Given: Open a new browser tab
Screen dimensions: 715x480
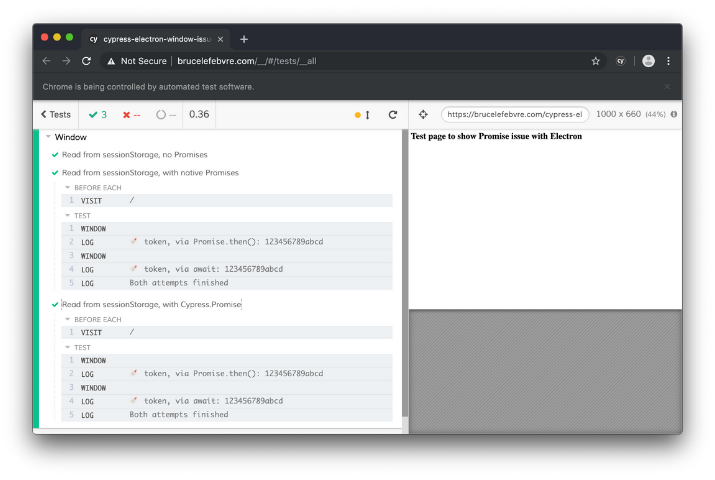Looking at the screenshot, I should point(244,39).
